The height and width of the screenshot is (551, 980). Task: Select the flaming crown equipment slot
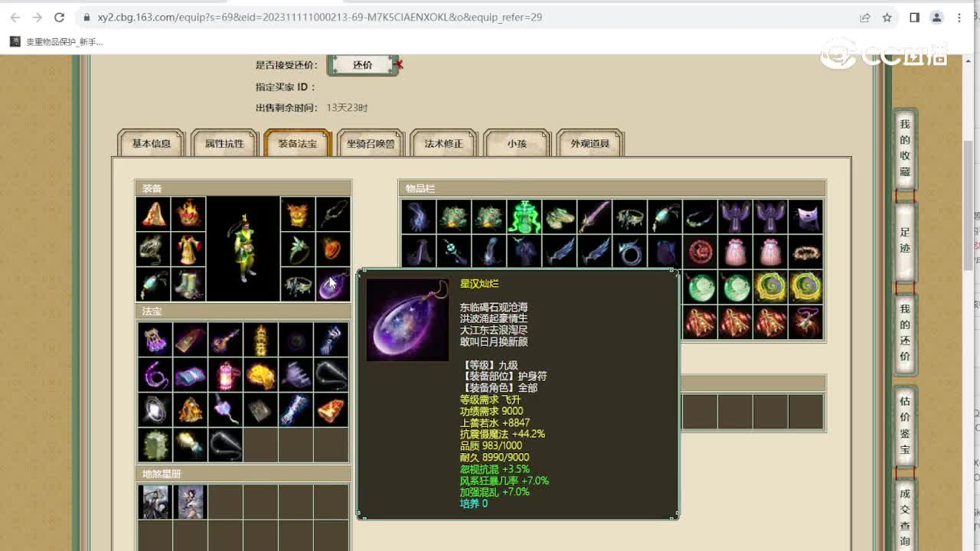tap(188, 214)
